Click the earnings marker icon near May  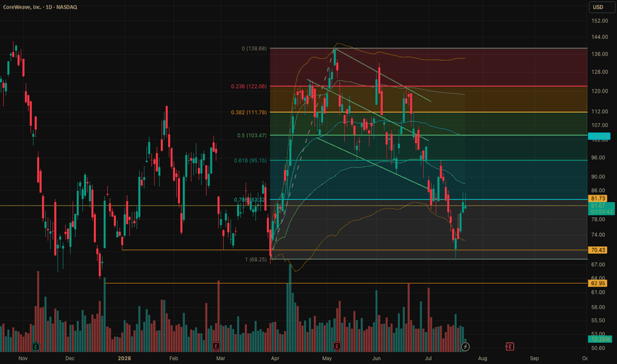(337, 347)
